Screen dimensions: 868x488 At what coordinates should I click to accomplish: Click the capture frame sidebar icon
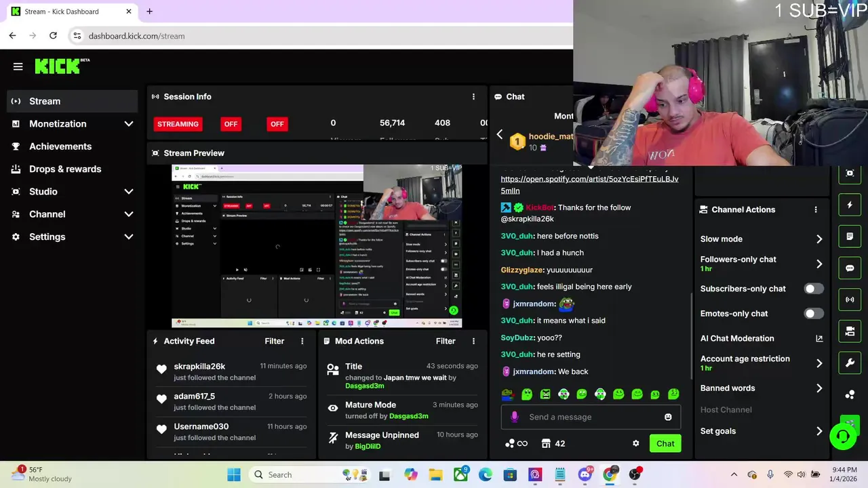coord(850,174)
